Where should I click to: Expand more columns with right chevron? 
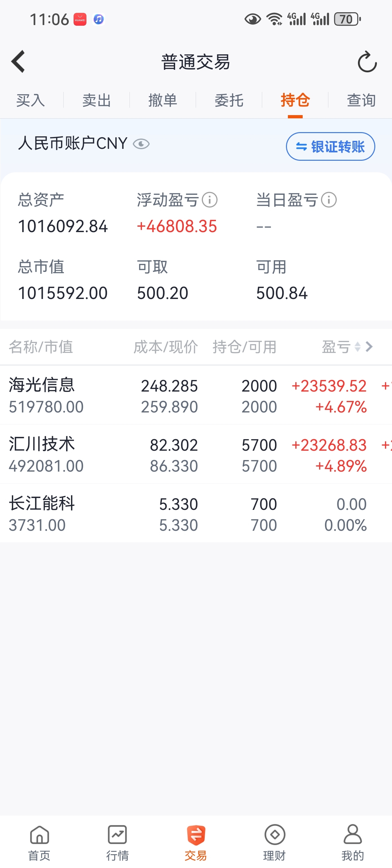tap(370, 347)
